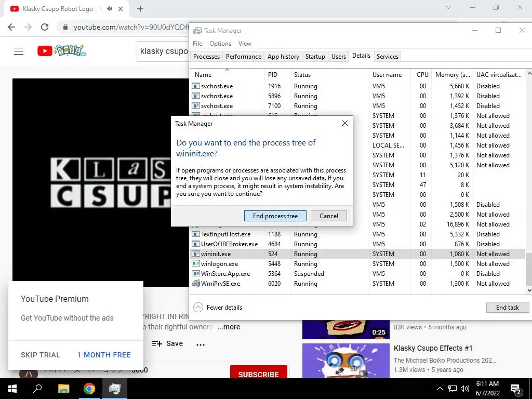Open the Windows Start menu
The width and height of the screenshot is (532, 399).
coord(12,389)
